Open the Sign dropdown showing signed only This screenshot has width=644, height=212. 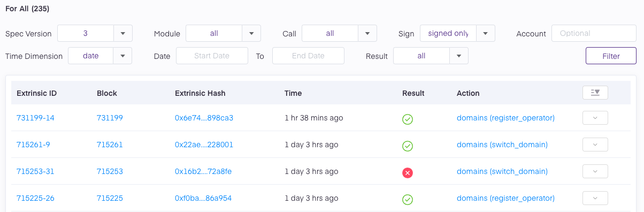(457, 33)
